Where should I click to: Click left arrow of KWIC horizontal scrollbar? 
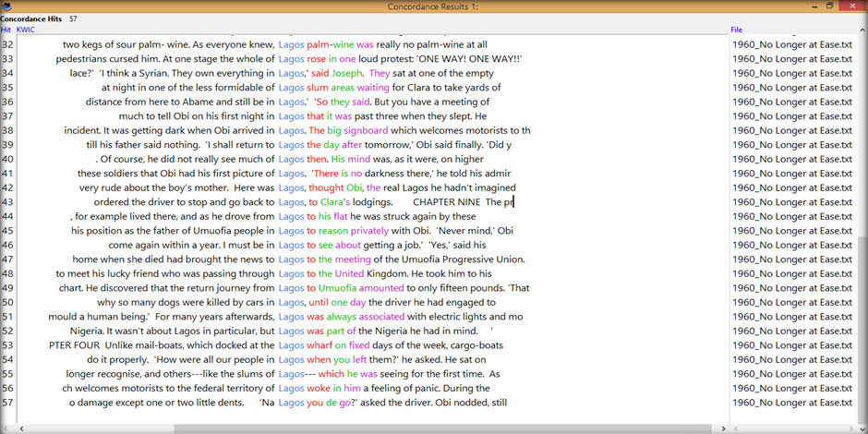[x=21, y=428]
